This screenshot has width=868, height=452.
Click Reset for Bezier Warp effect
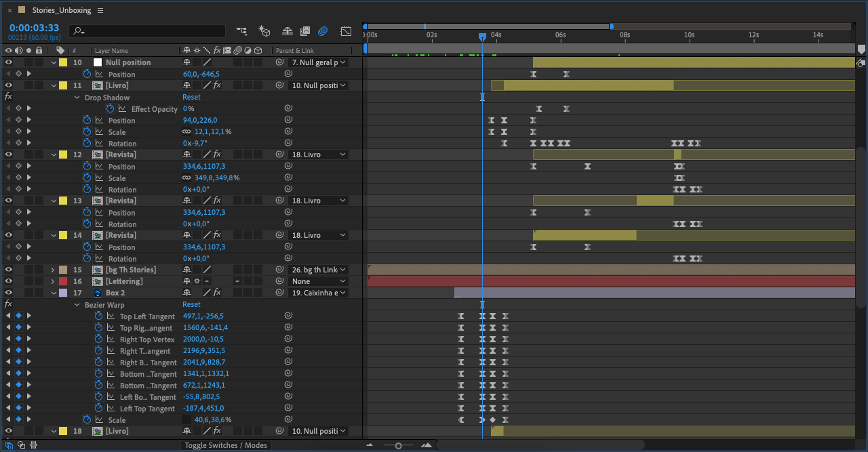tap(191, 304)
